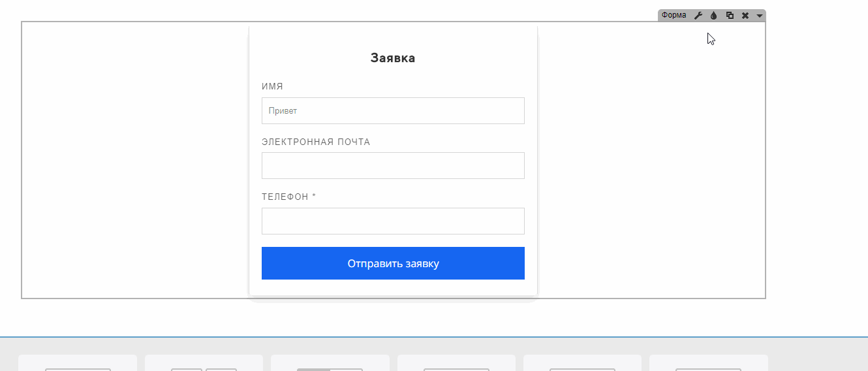
Task: Select the Форма block label
Action: coord(674,16)
